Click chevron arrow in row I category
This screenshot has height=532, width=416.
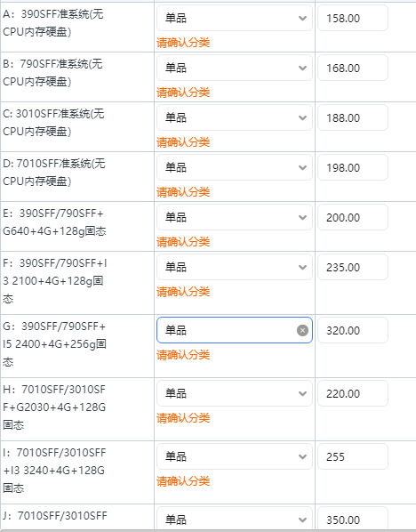302,456
